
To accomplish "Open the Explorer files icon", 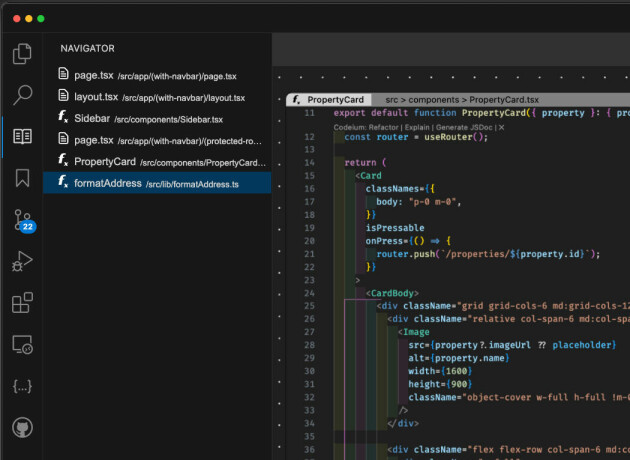I will point(22,53).
